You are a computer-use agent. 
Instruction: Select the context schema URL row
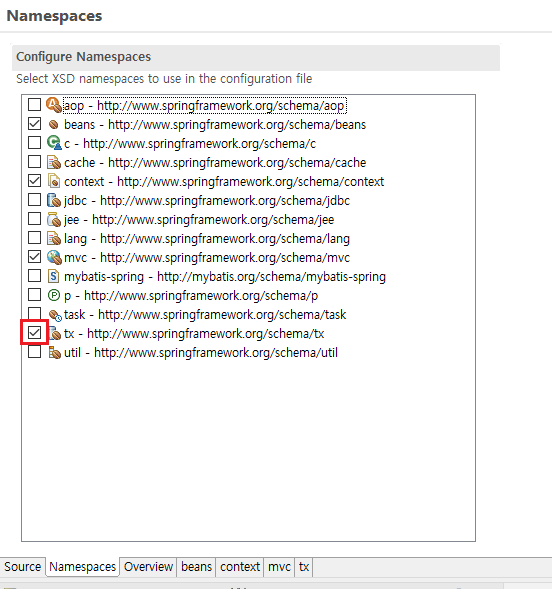tap(224, 182)
